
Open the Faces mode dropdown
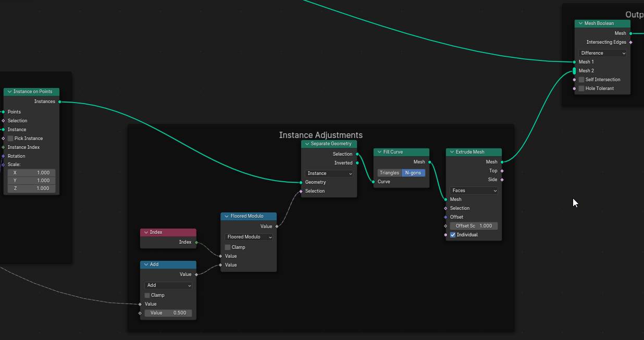click(474, 191)
